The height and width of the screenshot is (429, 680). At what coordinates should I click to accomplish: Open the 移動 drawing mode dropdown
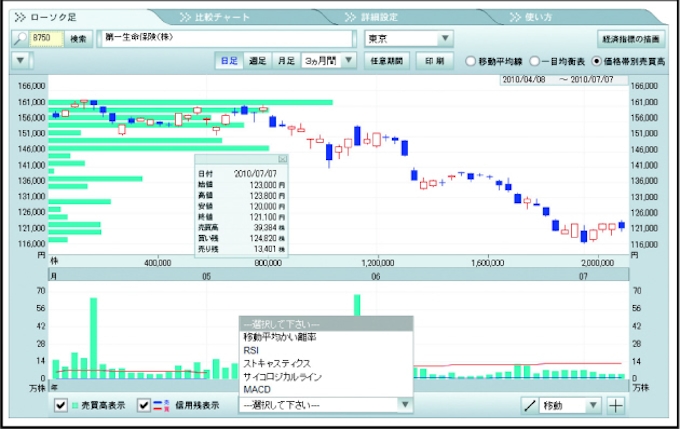tap(593, 405)
